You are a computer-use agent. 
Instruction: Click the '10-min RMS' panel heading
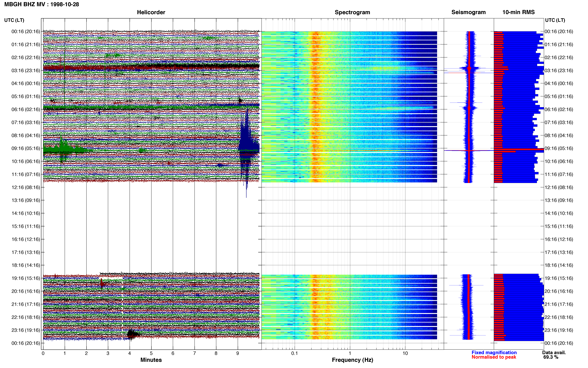pos(518,12)
